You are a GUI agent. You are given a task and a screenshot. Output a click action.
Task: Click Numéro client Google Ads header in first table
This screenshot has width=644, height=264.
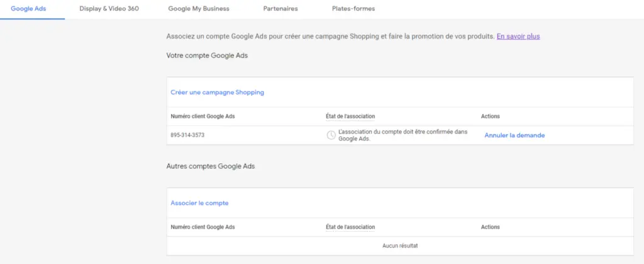pyautogui.click(x=203, y=117)
